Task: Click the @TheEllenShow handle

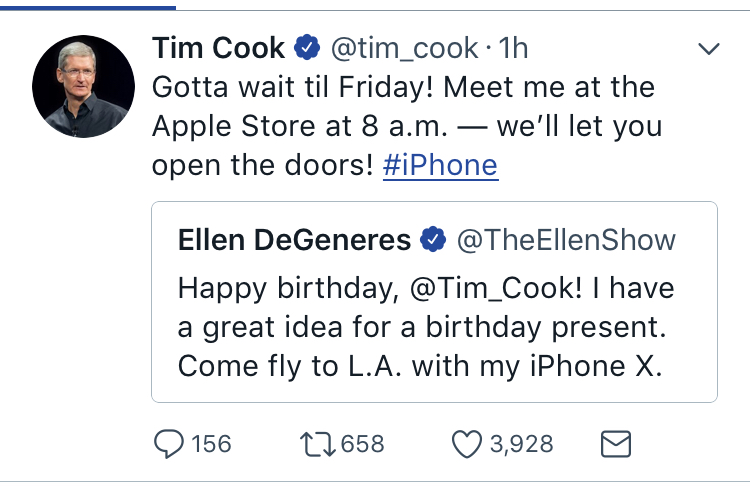Action: (566, 240)
